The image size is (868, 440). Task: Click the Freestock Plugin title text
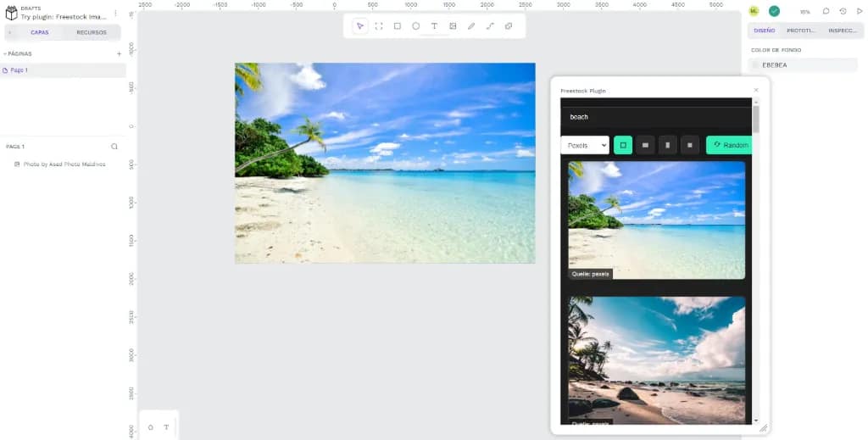pos(583,91)
